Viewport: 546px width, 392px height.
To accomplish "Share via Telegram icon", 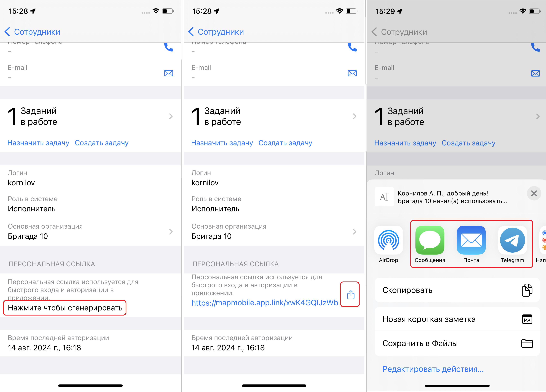I will pos(512,240).
